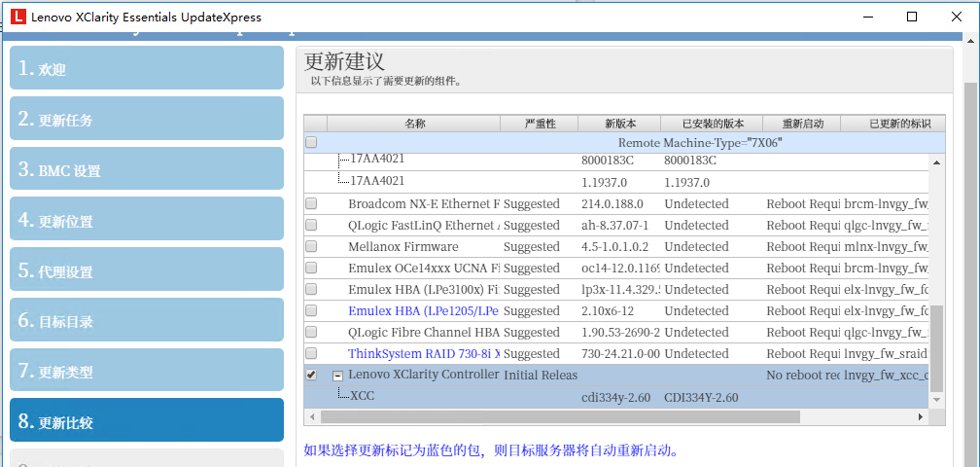Click the horizontal scroll-left arrow

[311, 415]
